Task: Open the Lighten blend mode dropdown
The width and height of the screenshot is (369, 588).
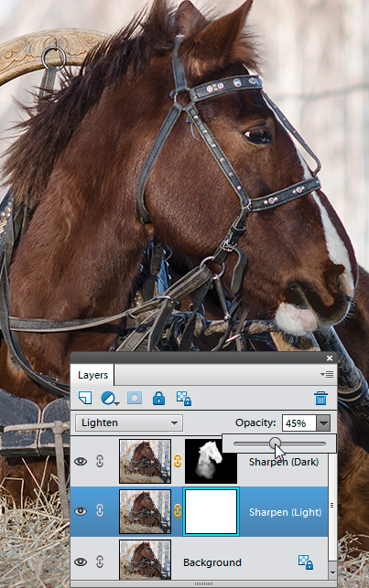Action: [x=129, y=423]
